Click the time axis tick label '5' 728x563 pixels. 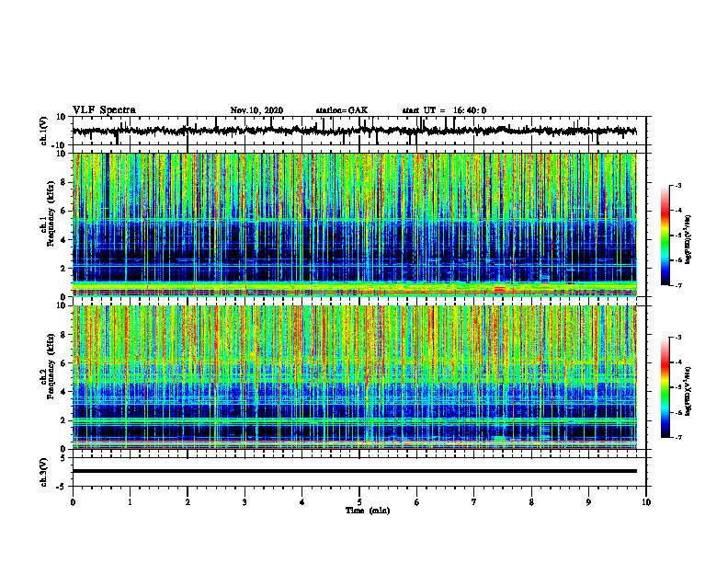[359, 502]
